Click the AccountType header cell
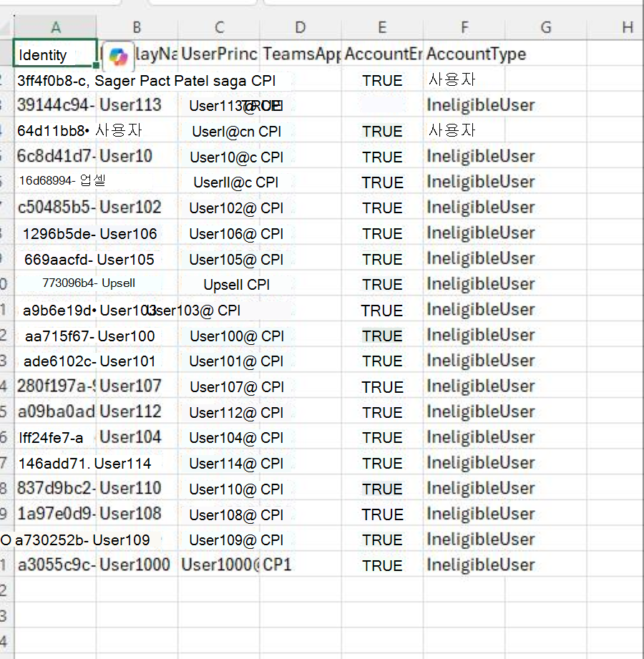The width and height of the screenshot is (644, 659). pyautogui.click(x=464, y=54)
